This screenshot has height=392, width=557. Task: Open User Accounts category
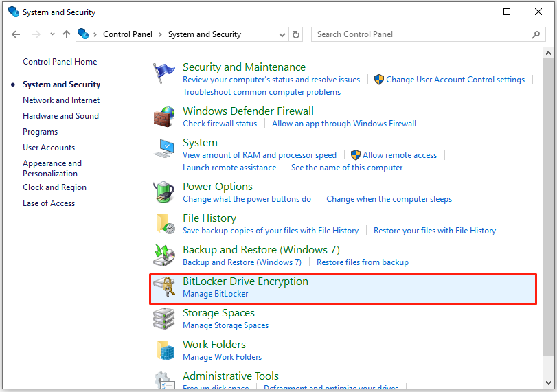pyautogui.click(x=49, y=148)
